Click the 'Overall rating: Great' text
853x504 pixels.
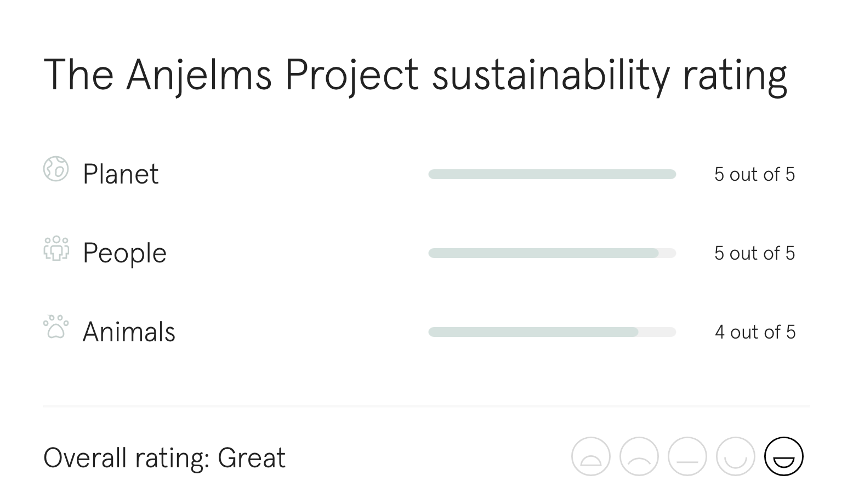[164, 457]
